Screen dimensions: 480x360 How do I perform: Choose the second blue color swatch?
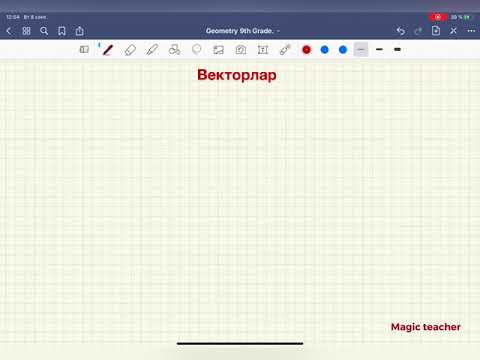coord(343,50)
